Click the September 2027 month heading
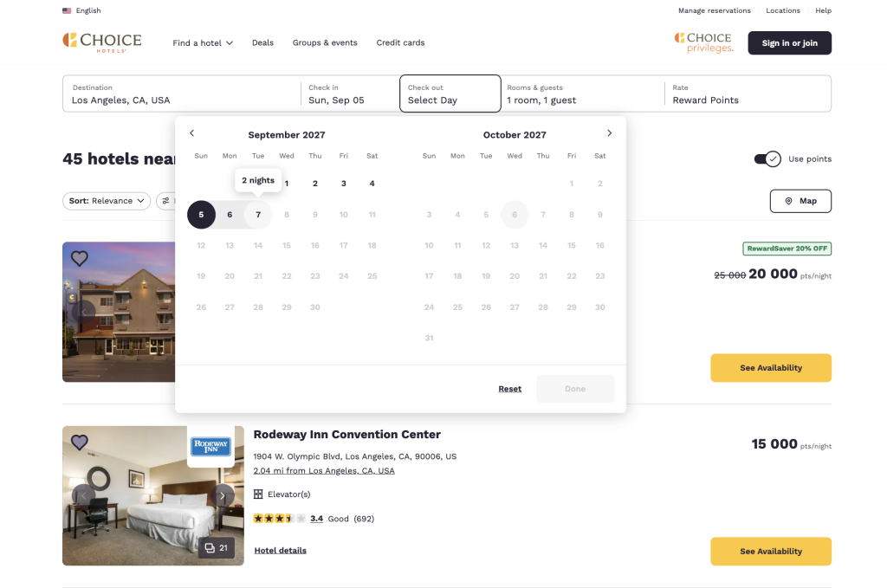The height and width of the screenshot is (588, 887). tap(286, 134)
